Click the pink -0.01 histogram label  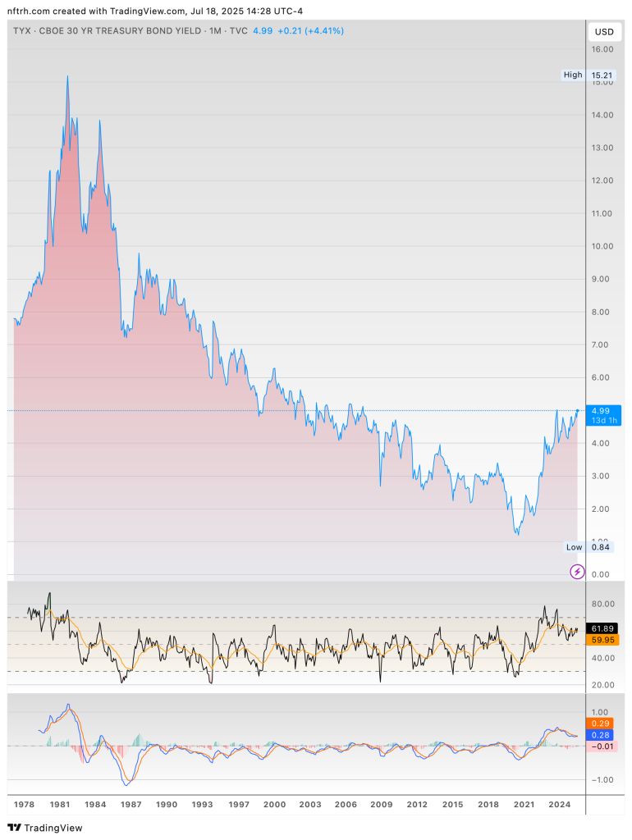pos(602,746)
